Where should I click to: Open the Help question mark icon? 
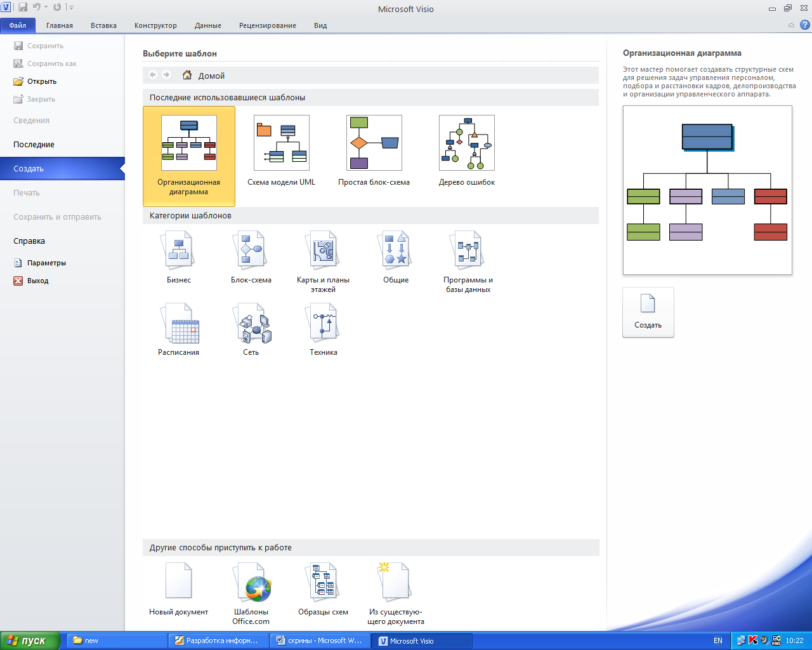point(804,25)
